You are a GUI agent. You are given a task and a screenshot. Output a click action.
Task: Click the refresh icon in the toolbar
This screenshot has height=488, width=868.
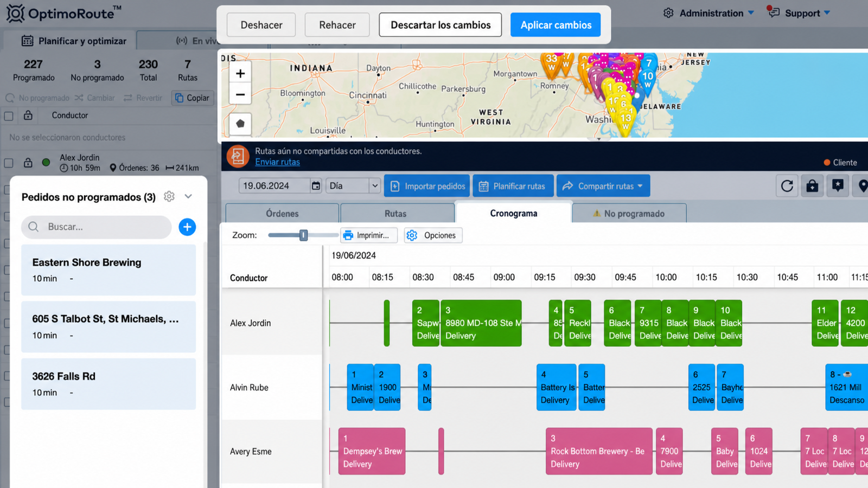tap(787, 186)
